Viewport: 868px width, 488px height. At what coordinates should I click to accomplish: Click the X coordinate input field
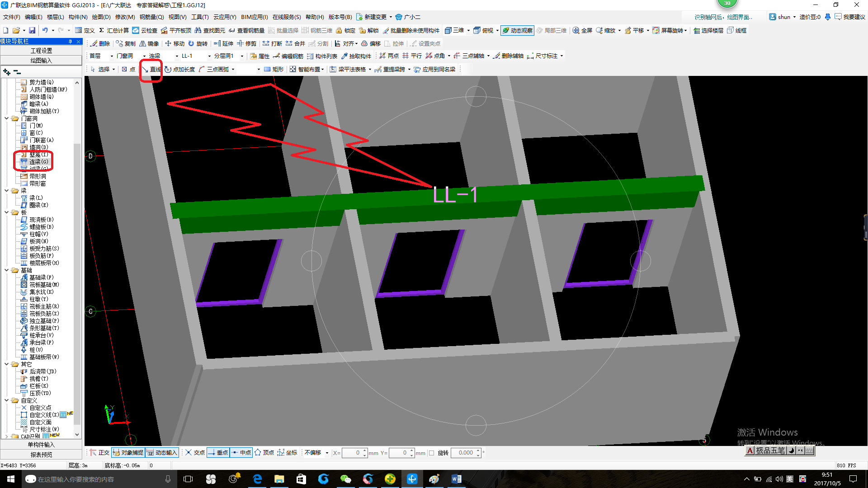353,453
